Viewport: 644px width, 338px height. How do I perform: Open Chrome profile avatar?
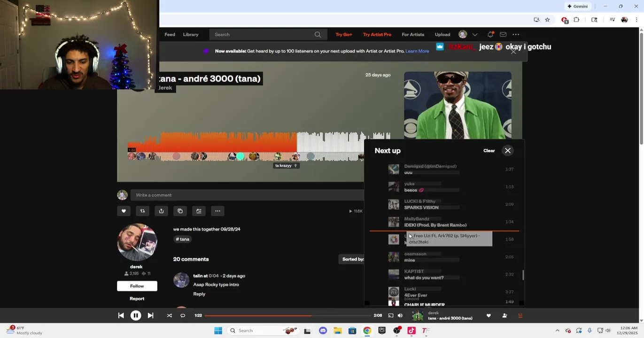[x=624, y=20]
